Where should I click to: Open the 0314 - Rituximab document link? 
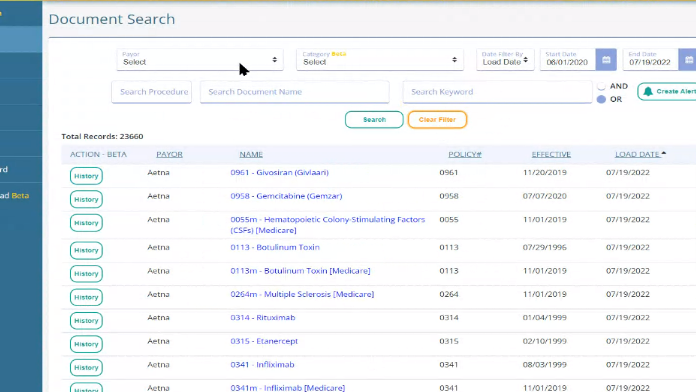tap(263, 318)
